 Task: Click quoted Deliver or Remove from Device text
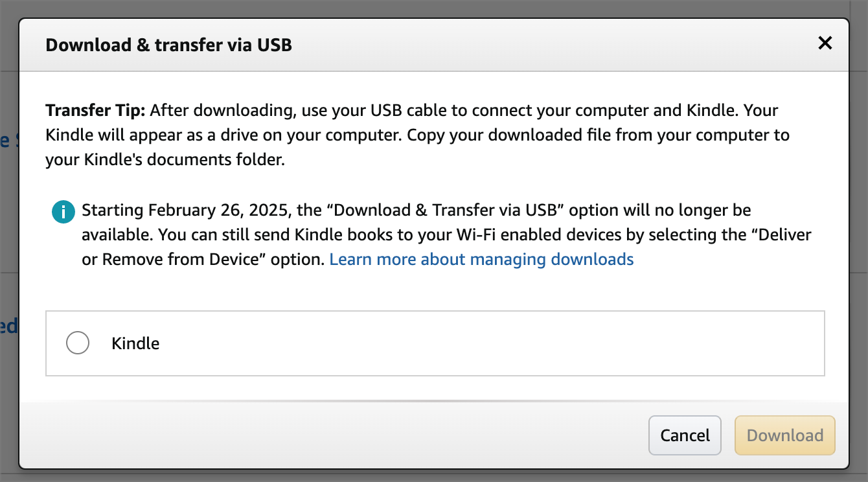click(x=448, y=247)
